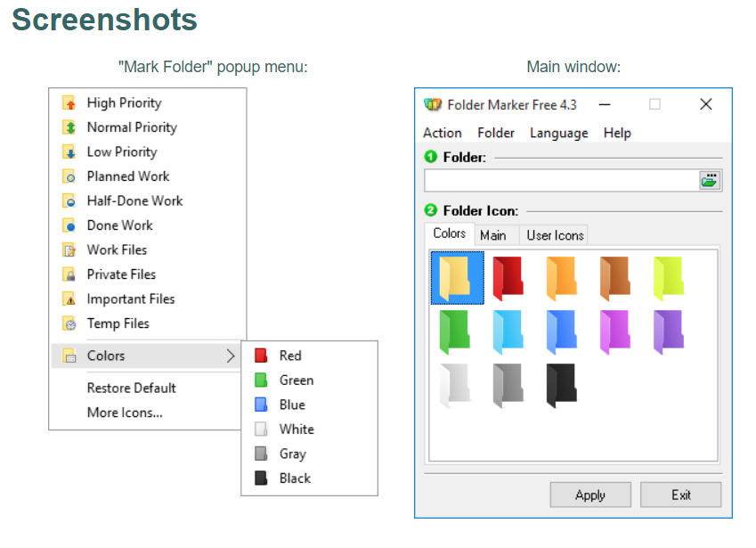Open the Help menu
The width and height of the screenshot is (756, 548).
pyautogui.click(x=617, y=133)
